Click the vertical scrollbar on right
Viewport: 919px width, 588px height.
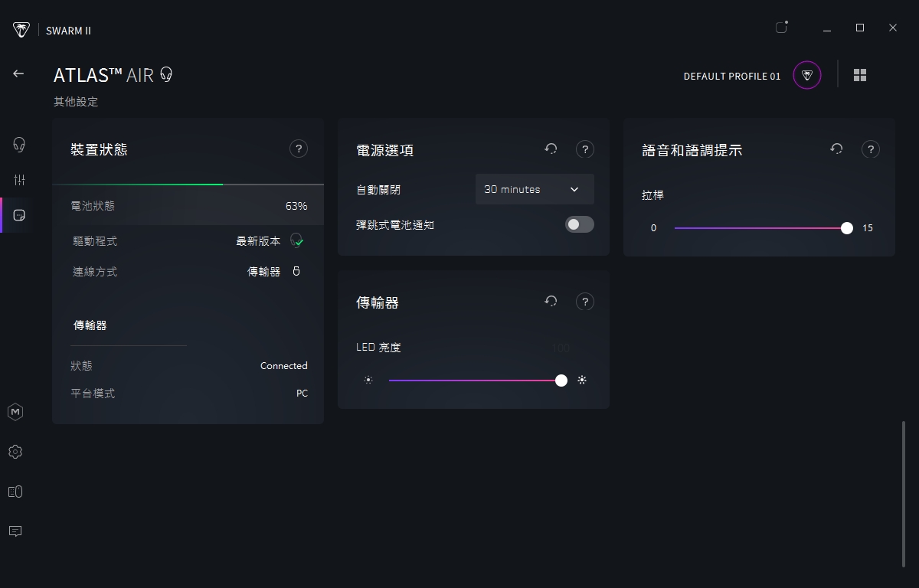click(904, 494)
